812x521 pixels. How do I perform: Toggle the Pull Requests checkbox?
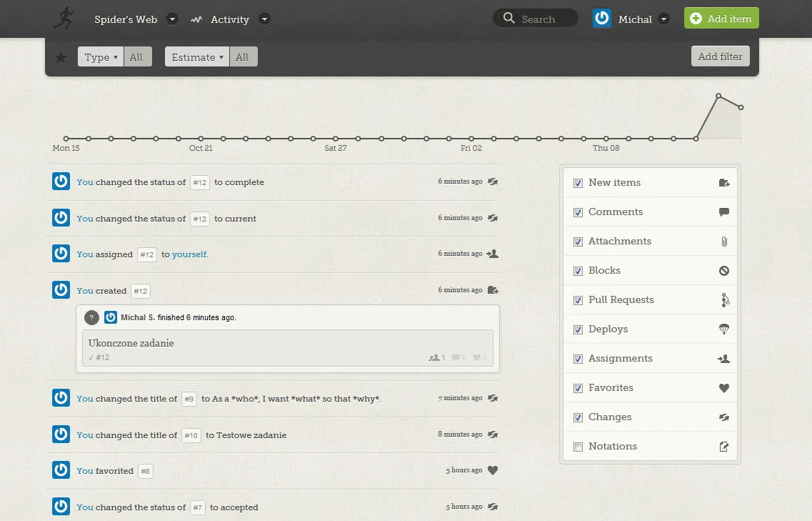(x=578, y=300)
